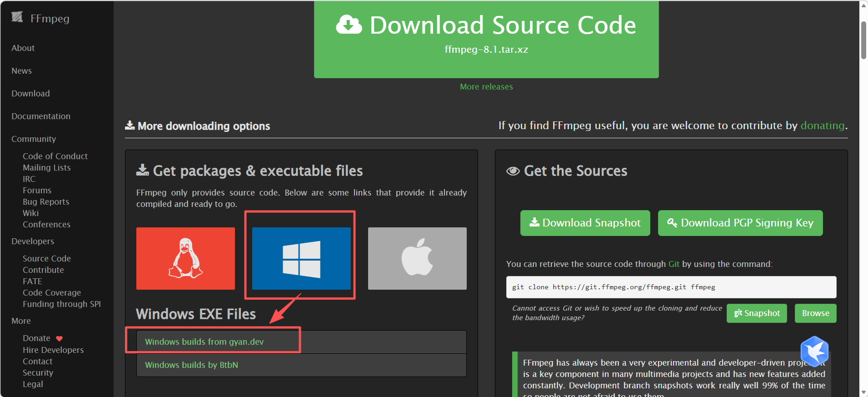Open the More releases link
The width and height of the screenshot is (868, 397).
[486, 87]
